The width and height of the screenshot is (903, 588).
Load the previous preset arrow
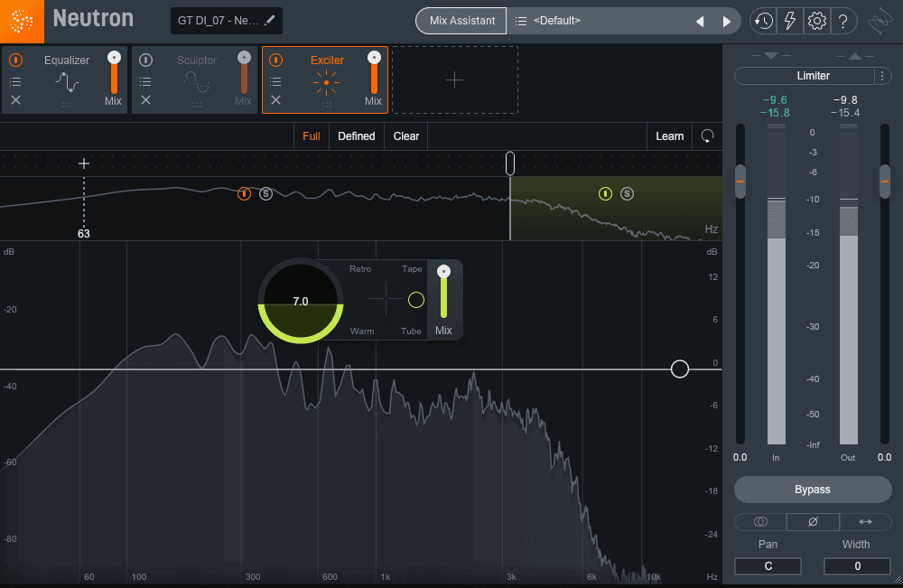pos(701,22)
